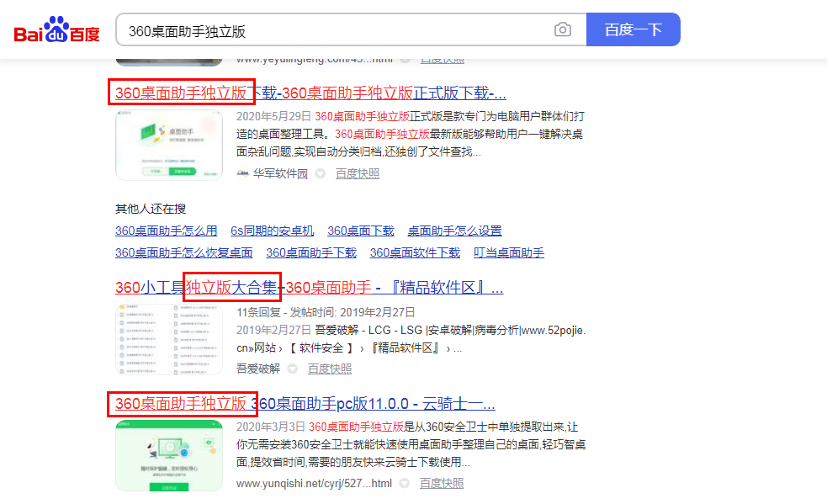Click the text 其他人还在搜

[x=151, y=209]
